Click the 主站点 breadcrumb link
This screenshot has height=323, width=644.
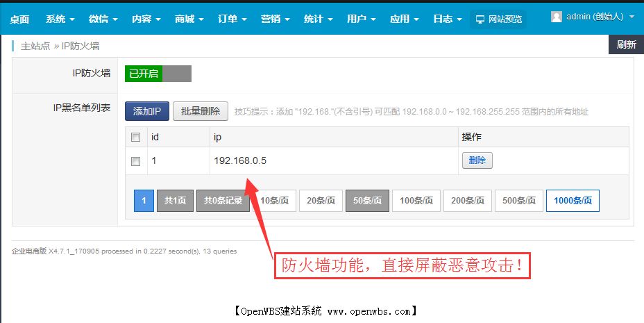[x=35, y=46]
